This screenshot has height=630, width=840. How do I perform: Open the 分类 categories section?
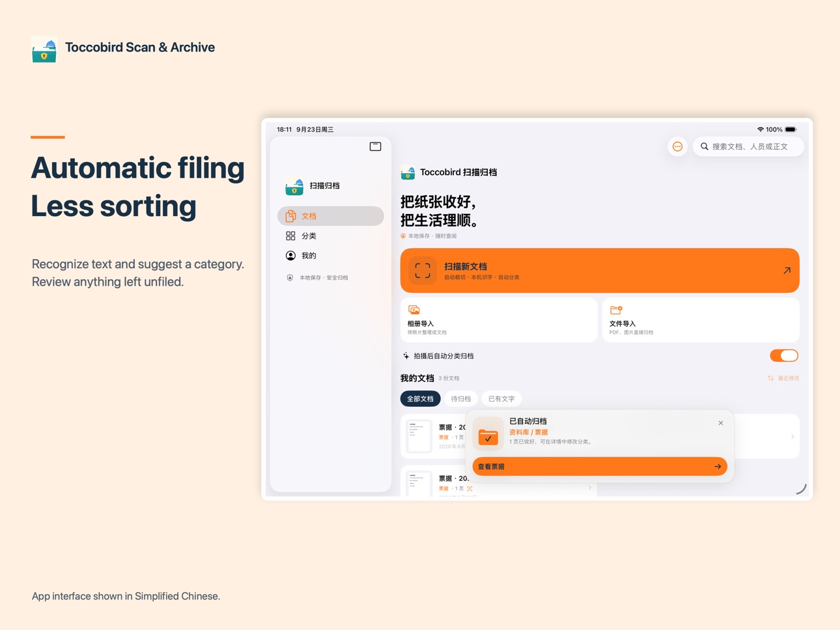coord(330,236)
